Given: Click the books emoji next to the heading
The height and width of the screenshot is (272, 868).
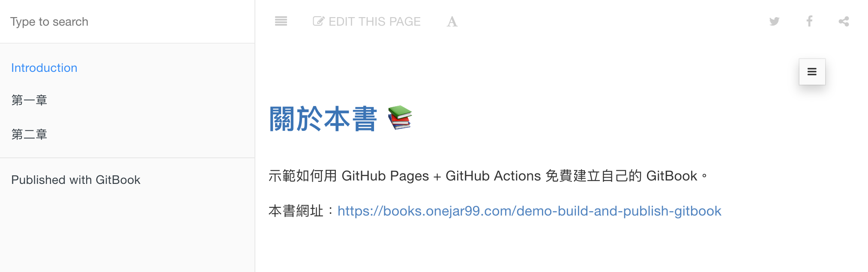Looking at the screenshot, I should tap(400, 118).
